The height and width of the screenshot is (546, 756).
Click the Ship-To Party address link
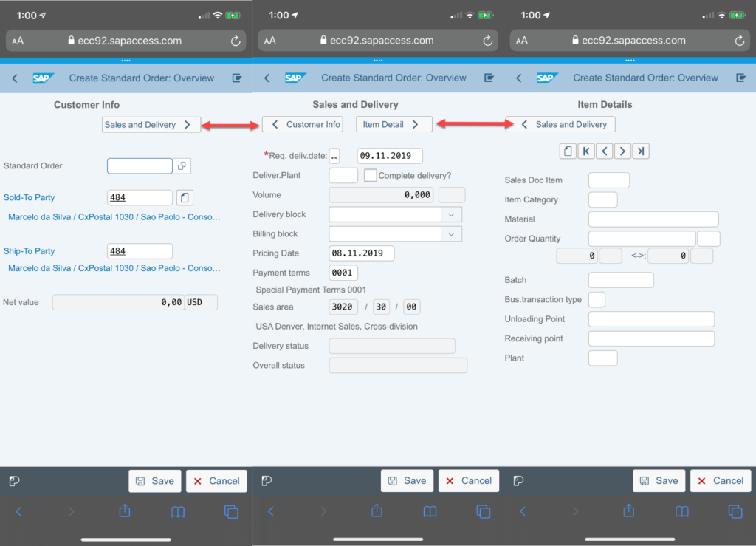114,267
